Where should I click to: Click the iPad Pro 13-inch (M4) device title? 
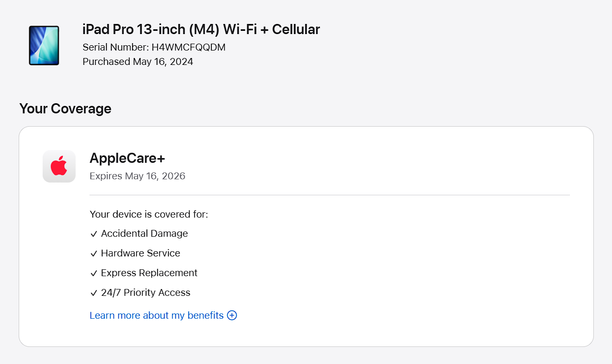pyautogui.click(x=201, y=29)
